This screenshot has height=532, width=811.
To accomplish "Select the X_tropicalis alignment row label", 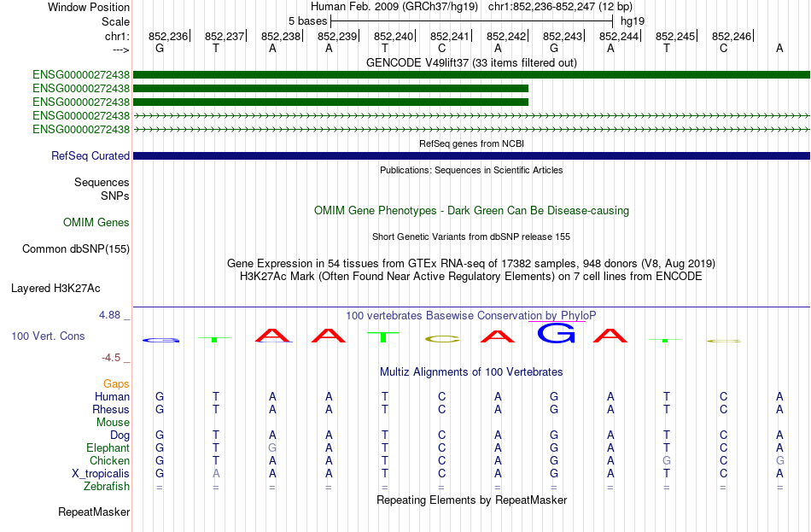I will click(x=101, y=474).
